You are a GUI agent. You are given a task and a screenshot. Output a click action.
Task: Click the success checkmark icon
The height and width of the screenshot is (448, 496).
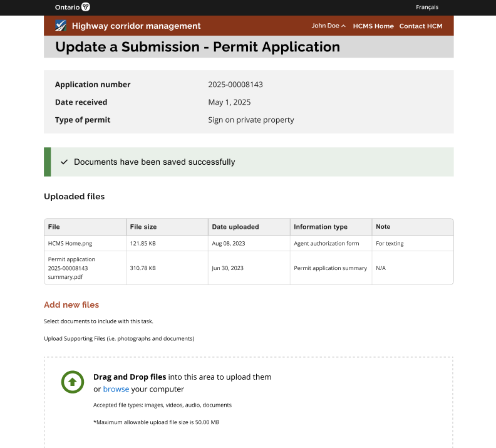(64, 162)
